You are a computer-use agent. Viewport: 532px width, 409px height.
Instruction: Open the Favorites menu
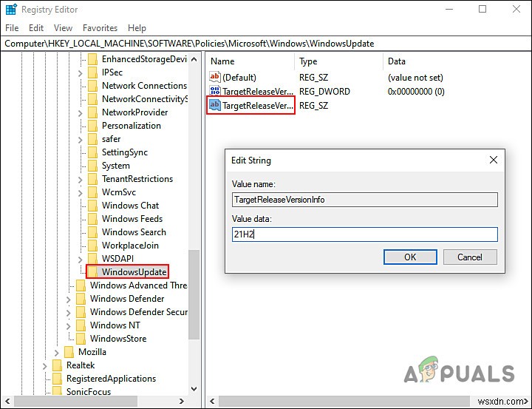pos(100,28)
